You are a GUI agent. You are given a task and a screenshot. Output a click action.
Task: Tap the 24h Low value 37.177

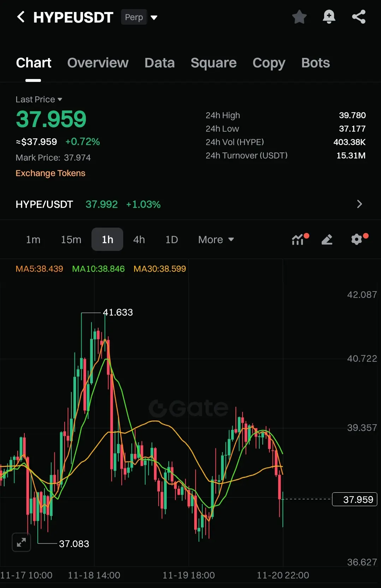tap(352, 129)
